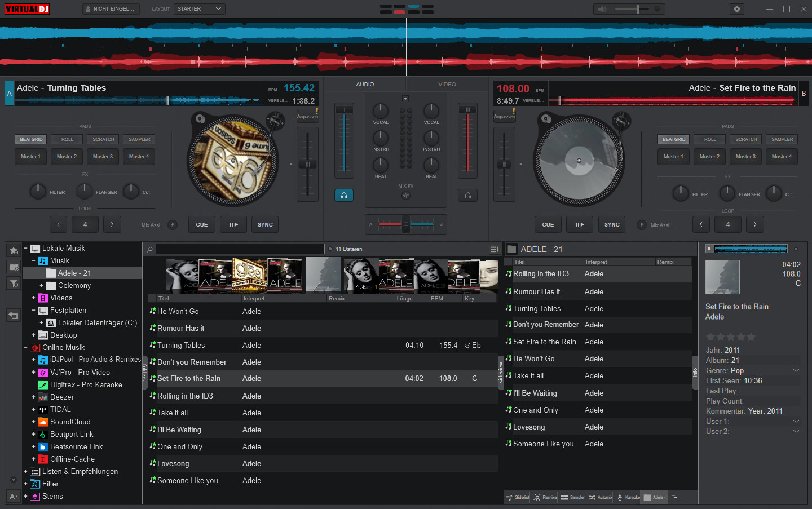Open the User 1 dropdown in info panel
This screenshot has width=812, height=509.
point(796,421)
